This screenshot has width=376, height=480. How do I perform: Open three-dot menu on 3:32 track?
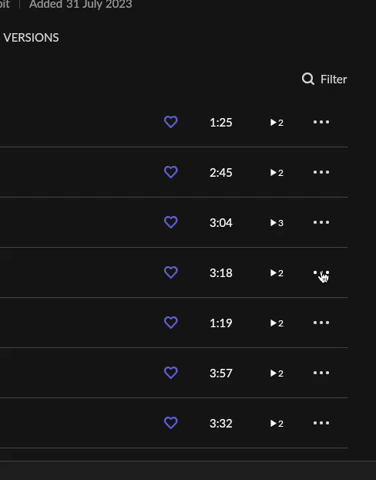(x=321, y=423)
